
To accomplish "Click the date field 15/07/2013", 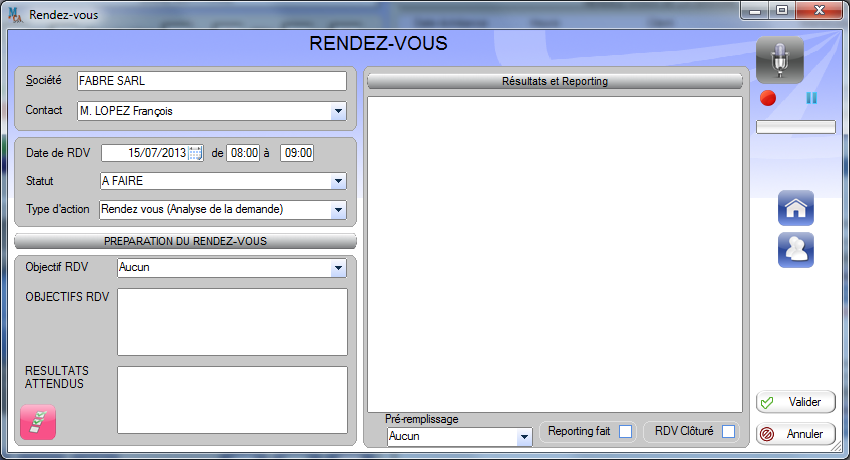I will (x=152, y=153).
